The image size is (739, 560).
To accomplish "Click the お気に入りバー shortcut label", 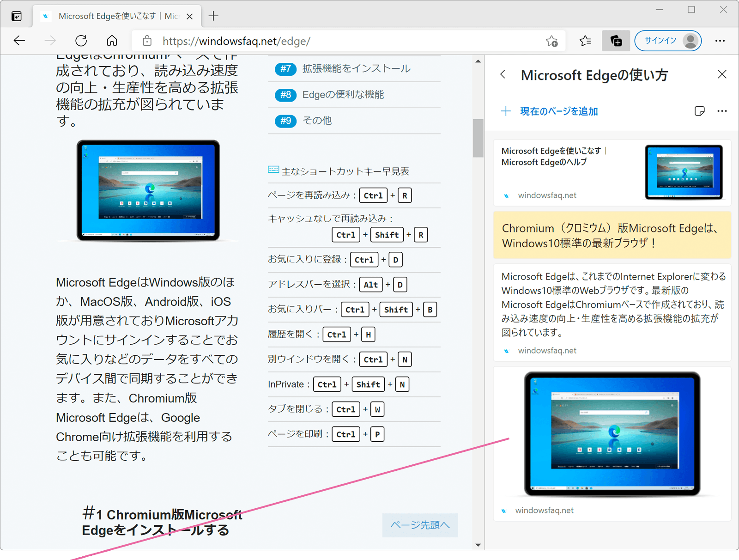I will click(299, 309).
